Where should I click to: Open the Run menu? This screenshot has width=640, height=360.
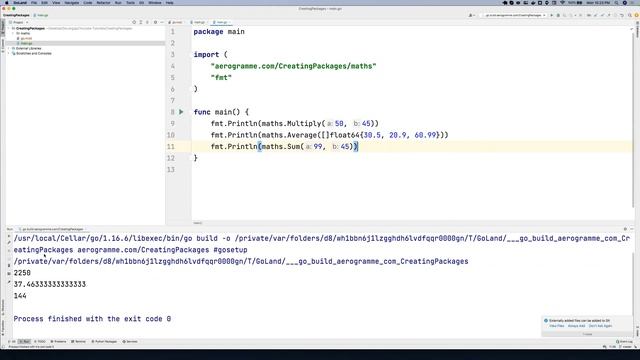click(118, 3)
